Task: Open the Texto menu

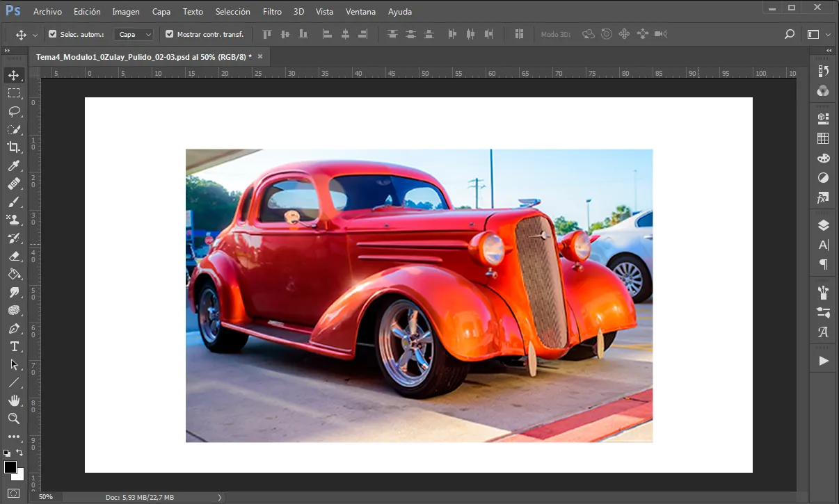Action: 193,12
